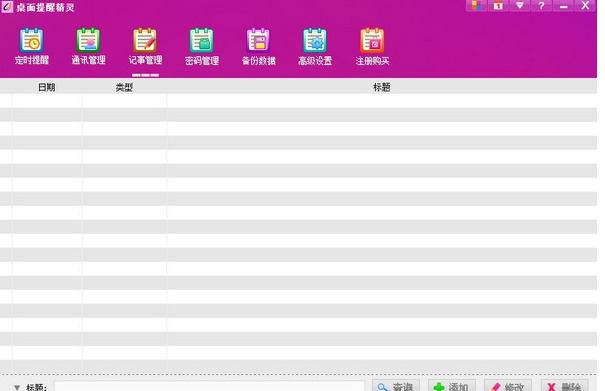This screenshot has height=391, width=605.
Task: Open the 注册购买 register and purchase page
Action: [x=372, y=47]
